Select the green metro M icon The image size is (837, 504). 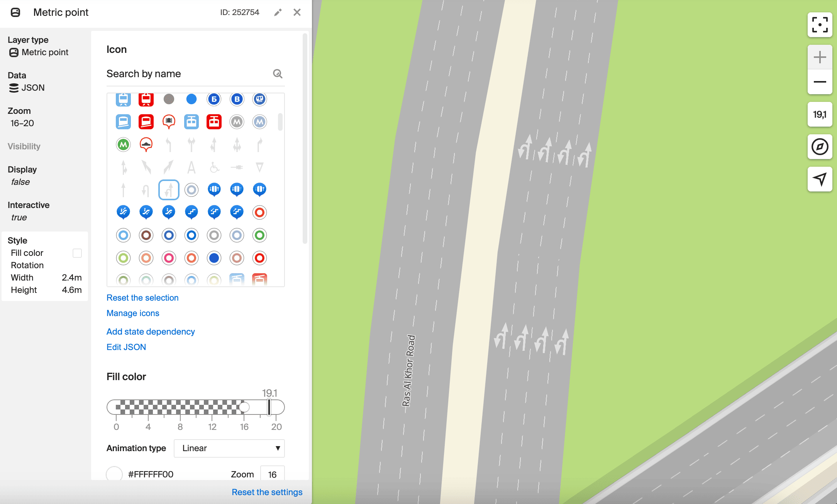click(123, 145)
